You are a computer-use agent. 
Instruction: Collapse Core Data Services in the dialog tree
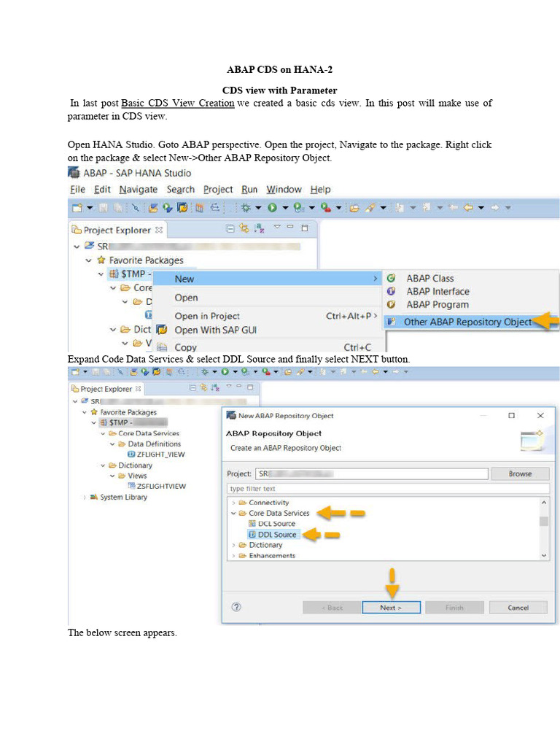tap(233, 513)
